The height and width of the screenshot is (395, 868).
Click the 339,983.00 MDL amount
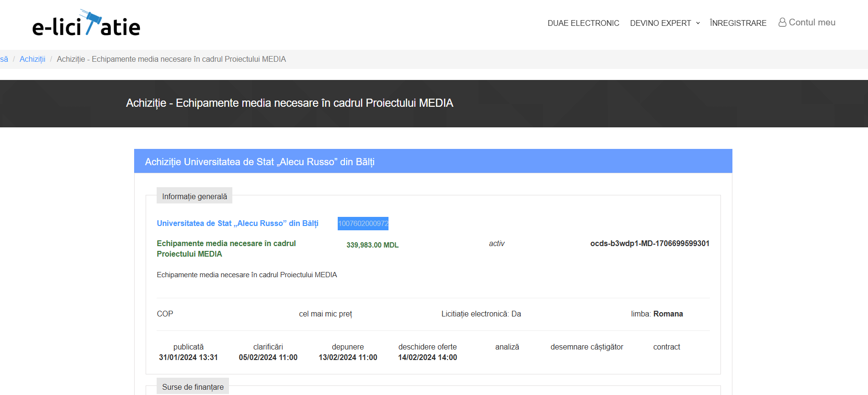pos(372,245)
